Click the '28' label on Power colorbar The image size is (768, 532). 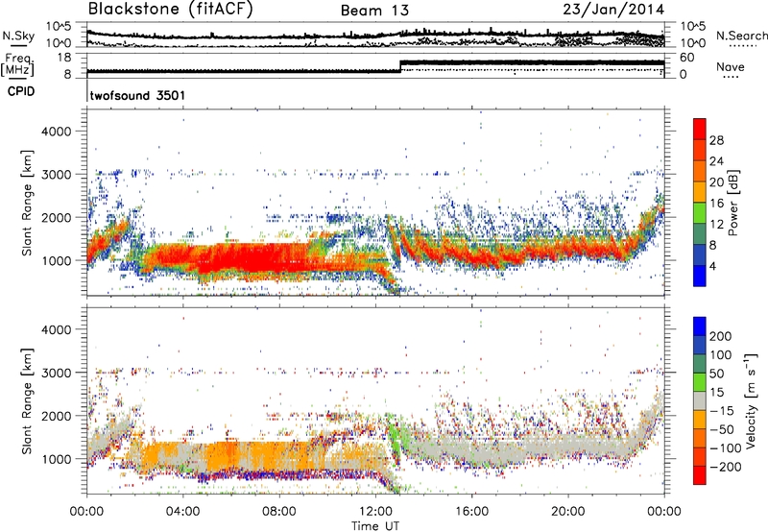716,140
